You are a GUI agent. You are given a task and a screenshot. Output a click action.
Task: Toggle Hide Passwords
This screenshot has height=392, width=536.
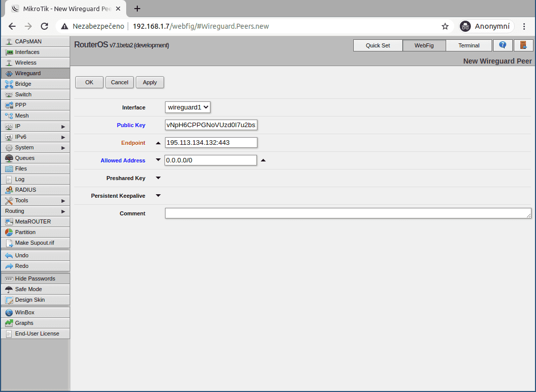pyautogui.click(x=35, y=278)
